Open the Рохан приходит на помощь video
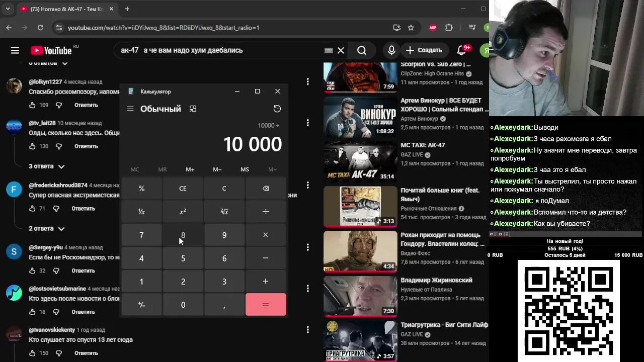This screenshot has height=362, width=644. click(x=360, y=251)
